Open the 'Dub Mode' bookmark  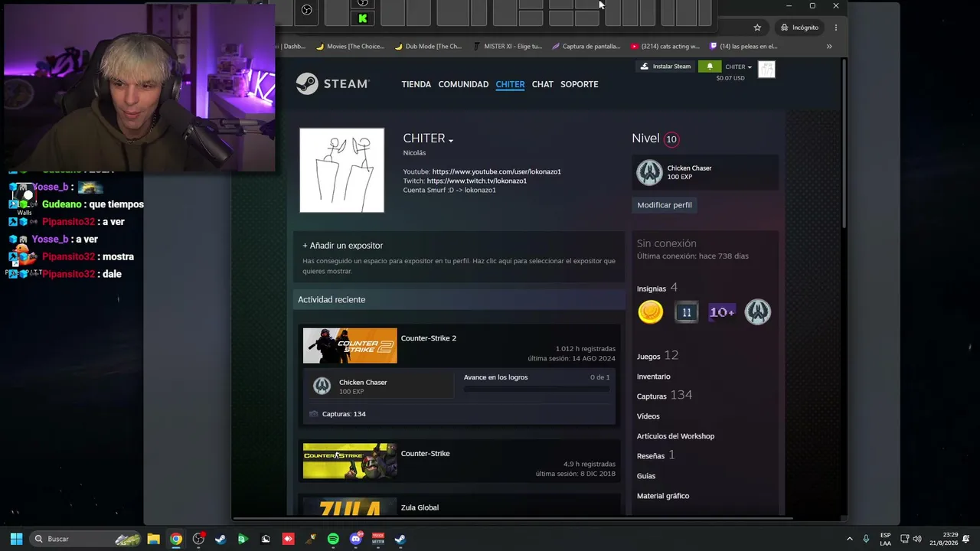click(x=428, y=46)
